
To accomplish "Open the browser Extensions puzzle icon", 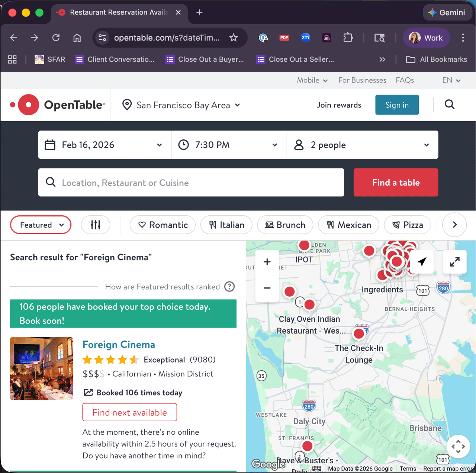I will pos(348,38).
